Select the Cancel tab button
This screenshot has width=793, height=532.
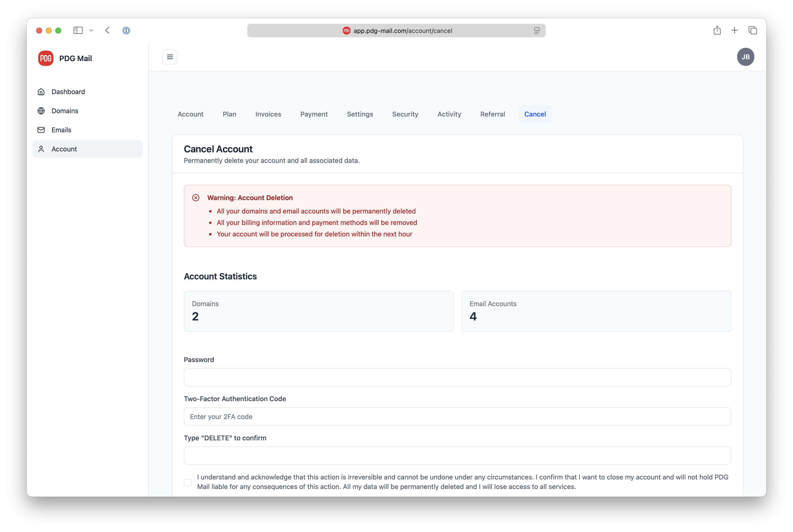(x=534, y=114)
